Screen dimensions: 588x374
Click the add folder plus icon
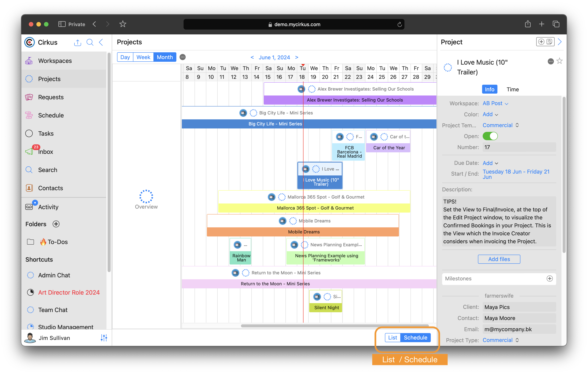[x=56, y=224]
